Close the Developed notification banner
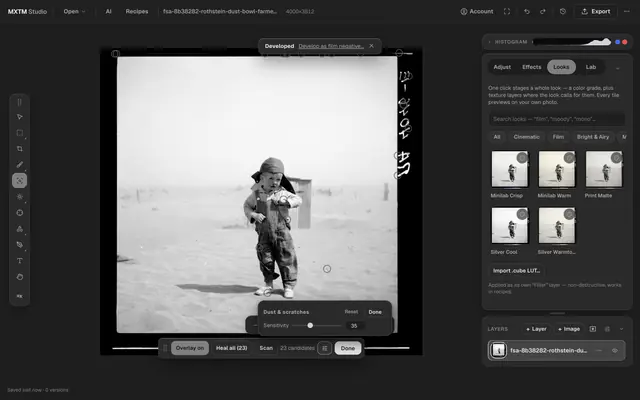 (371, 46)
